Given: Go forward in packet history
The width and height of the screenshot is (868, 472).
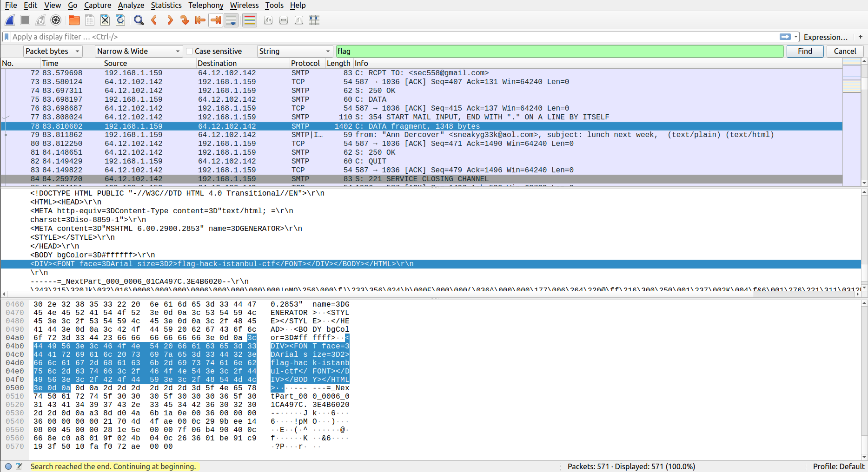Looking at the screenshot, I should tap(170, 20).
